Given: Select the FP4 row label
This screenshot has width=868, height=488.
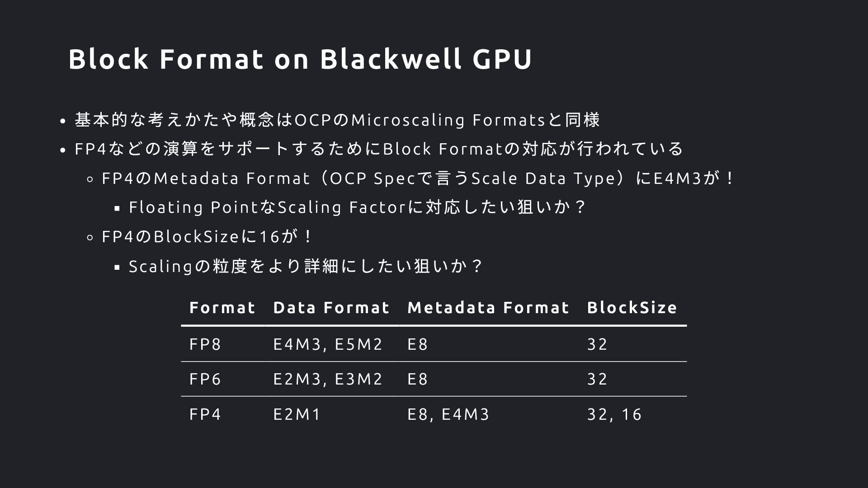Looking at the screenshot, I should (205, 414).
